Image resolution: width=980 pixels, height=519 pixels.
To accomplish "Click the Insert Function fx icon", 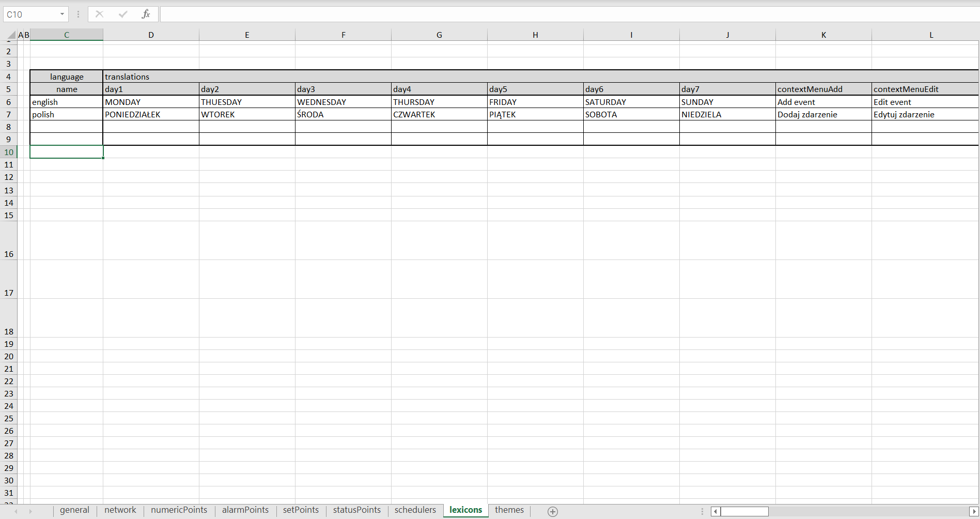I will point(146,14).
